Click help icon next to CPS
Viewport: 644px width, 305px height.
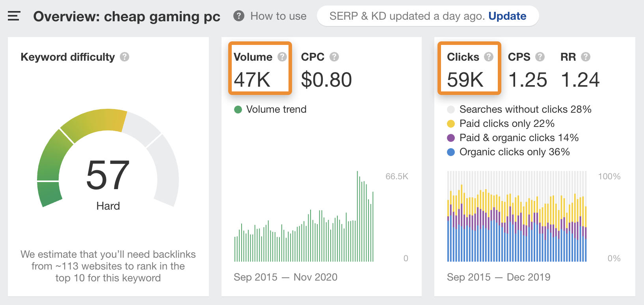540,57
